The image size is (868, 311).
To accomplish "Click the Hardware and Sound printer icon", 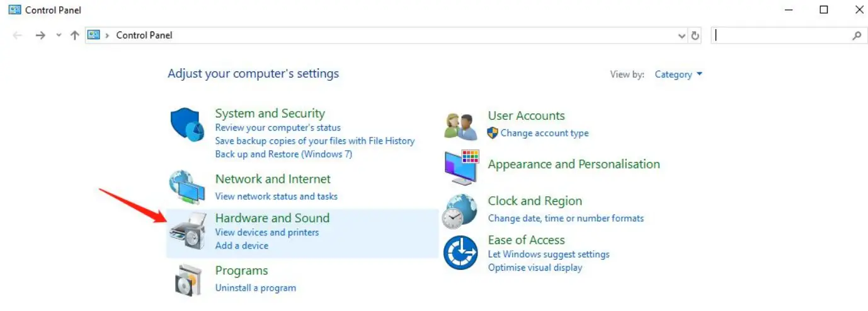I will [187, 231].
